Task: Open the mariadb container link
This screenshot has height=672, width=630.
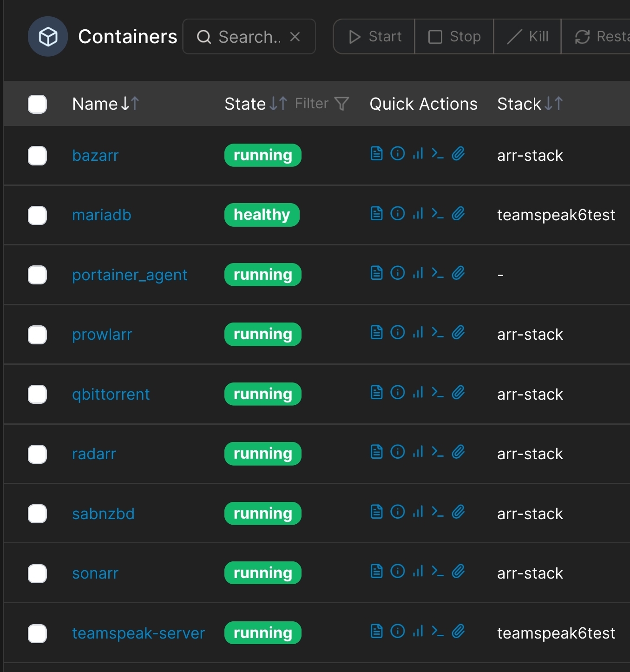Action: pos(102,215)
